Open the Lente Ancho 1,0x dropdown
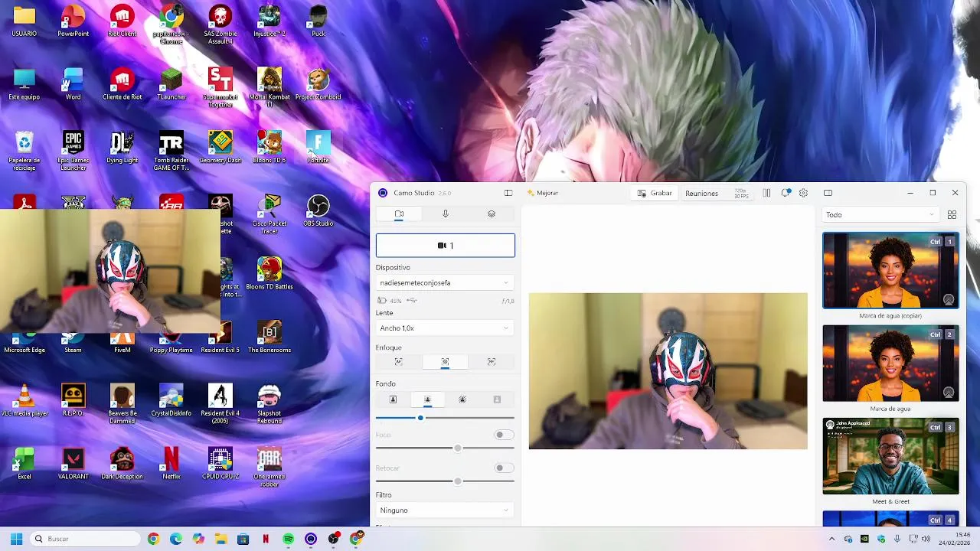Image resolution: width=980 pixels, height=551 pixels. coord(445,328)
